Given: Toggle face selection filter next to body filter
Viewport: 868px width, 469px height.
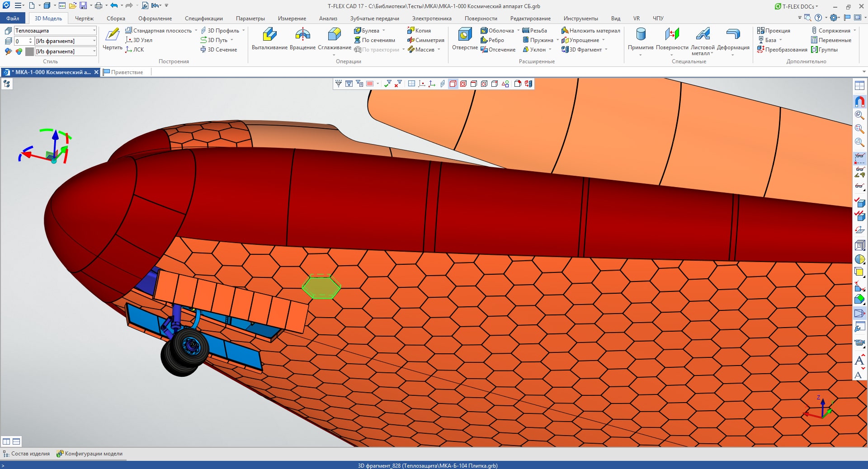Looking at the screenshot, I should click(463, 84).
